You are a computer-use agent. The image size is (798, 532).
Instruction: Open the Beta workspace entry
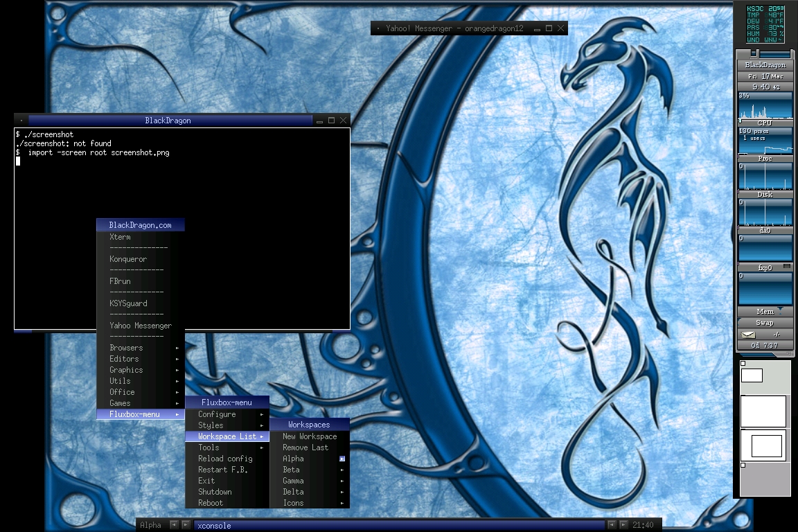click(x=310, y=470)
